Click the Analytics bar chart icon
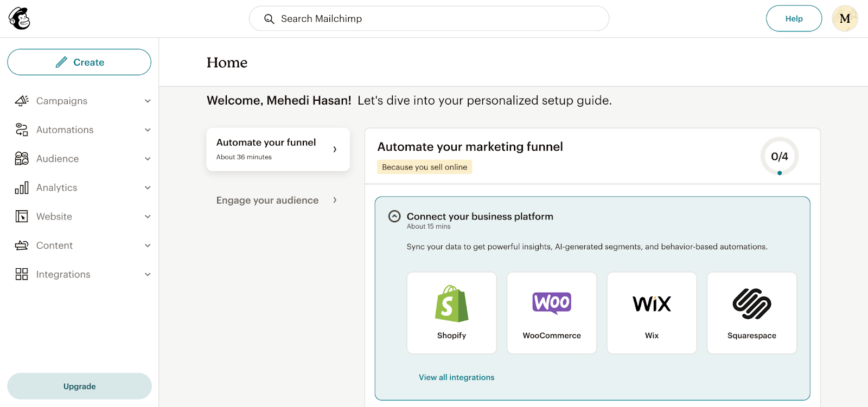The height and width of the screenshot is (407, 868). pyautogui.click(x=22, y=188)
